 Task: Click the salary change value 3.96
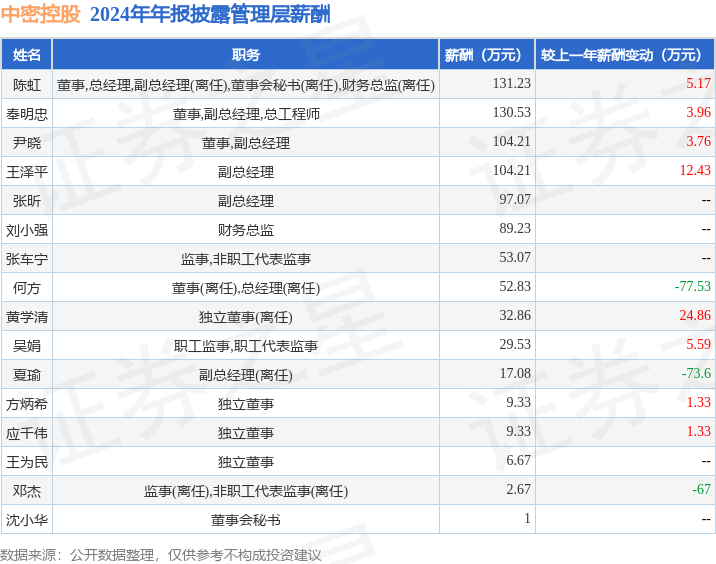tap(698, 112)
